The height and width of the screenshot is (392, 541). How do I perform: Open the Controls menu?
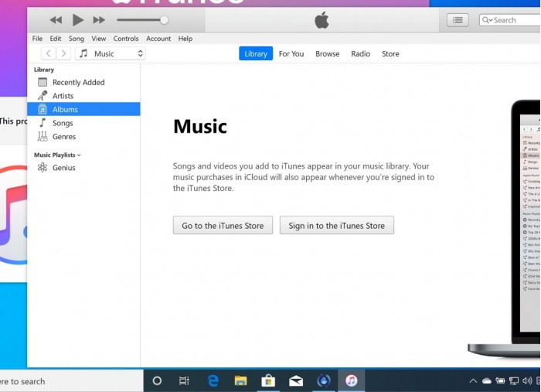(x=126, y=39)
